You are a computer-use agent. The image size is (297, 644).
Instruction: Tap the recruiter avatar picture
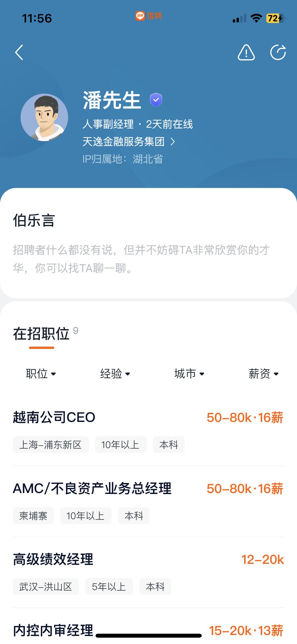(x=44, y=117)
